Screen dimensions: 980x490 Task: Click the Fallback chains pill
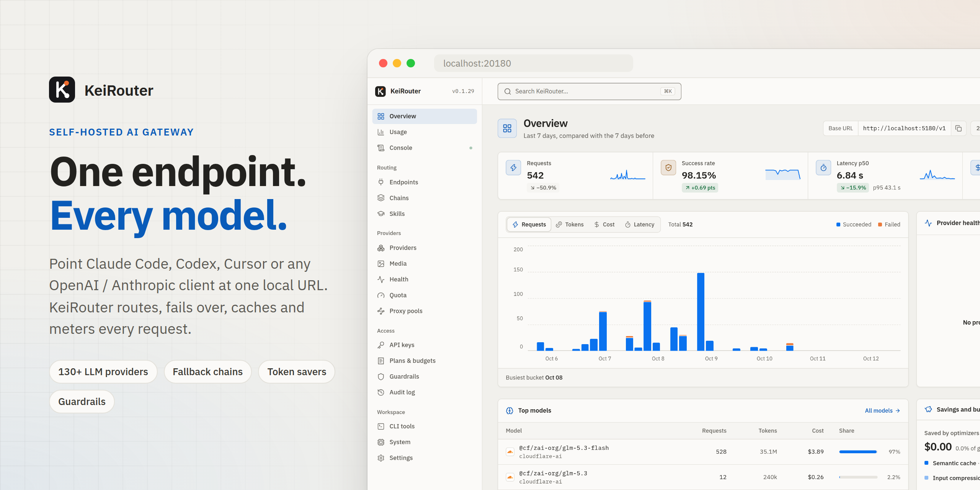pyautogui.click(x=207, y=372)
